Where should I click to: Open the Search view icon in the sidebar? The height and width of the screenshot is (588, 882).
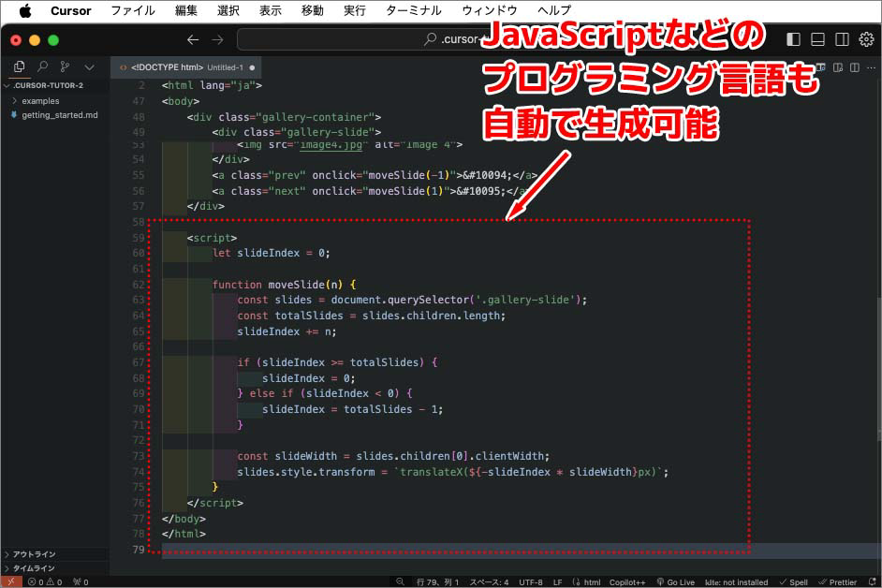(x=42, y=66)
